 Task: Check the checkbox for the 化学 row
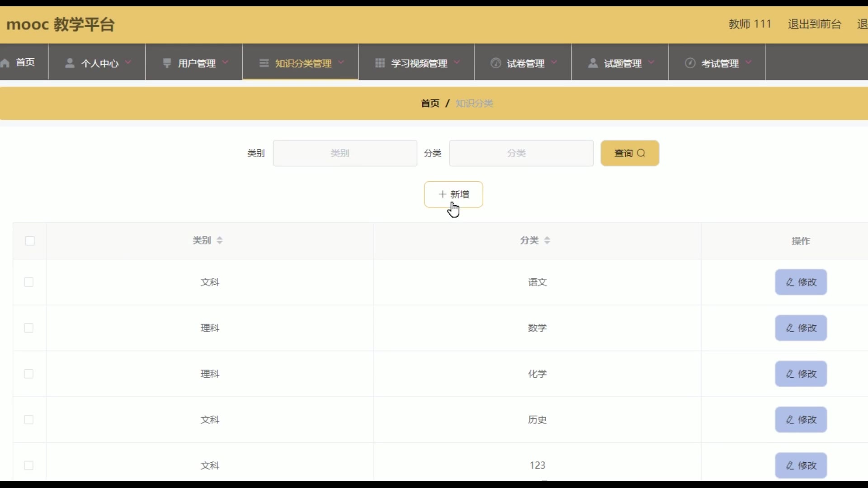pyautogui.click(x=28, y=374)
